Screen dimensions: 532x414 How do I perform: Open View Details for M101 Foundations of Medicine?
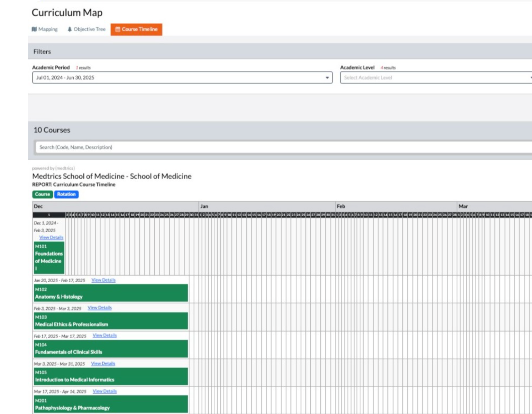click(52, 237)
